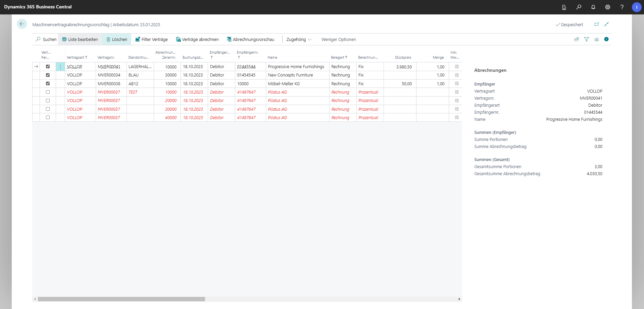The width and height of the screenshot is (644, 309).
Task: Check the box for Pilatus AG line 10000
Action: pos(48,92)
